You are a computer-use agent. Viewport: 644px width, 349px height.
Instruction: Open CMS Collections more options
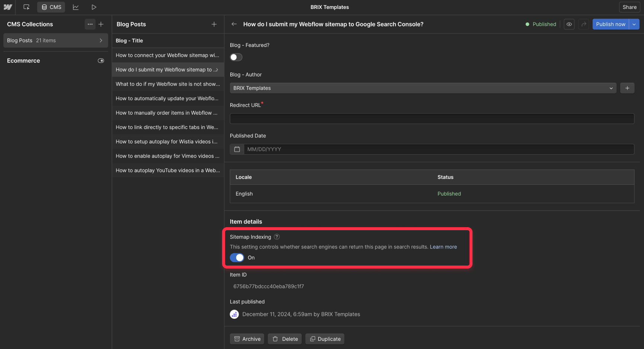click(90, 24)
